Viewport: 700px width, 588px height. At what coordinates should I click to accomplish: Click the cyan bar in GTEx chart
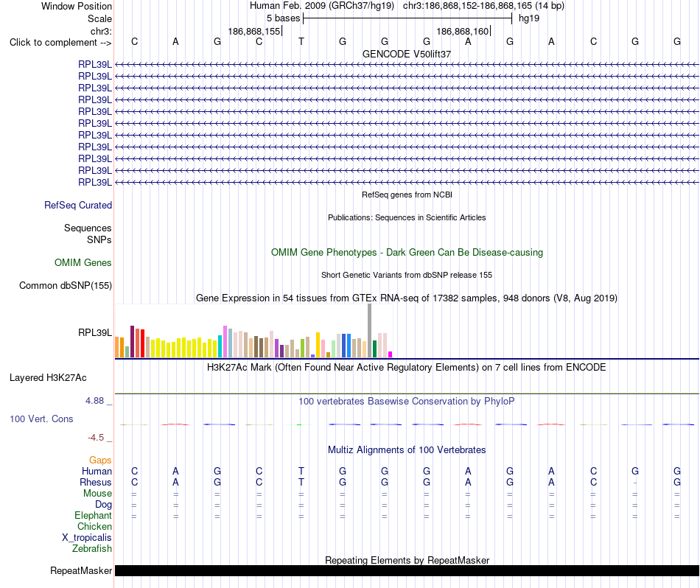click(x=220, y=346)
